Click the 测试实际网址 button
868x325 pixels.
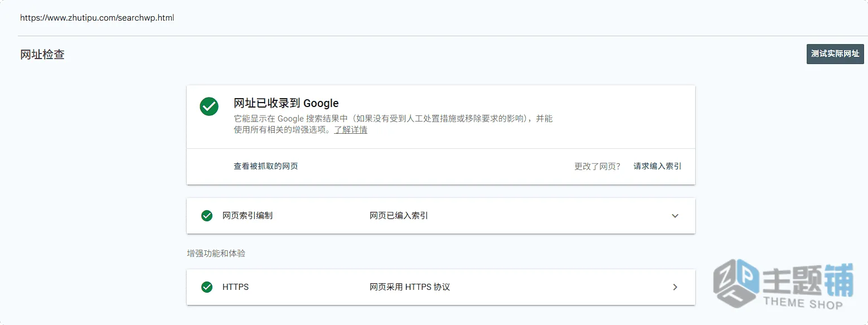click(x=835, y=54)
